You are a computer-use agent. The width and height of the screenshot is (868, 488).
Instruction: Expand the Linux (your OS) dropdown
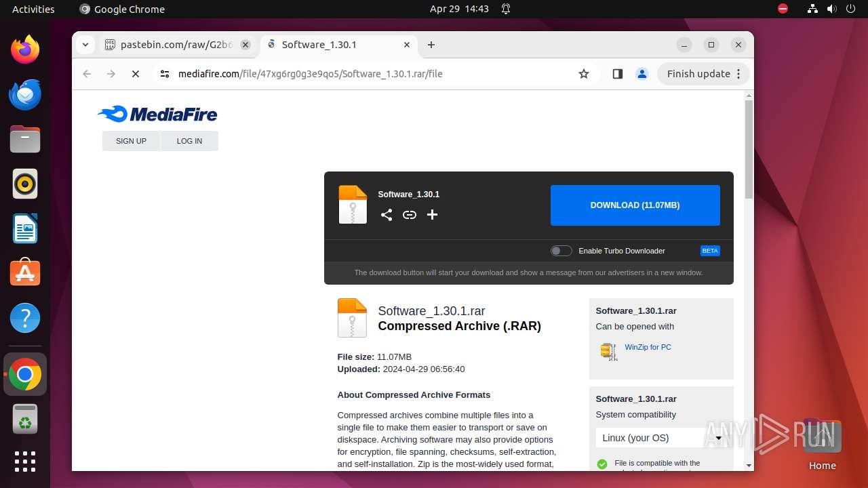click(x=661, y=438)
